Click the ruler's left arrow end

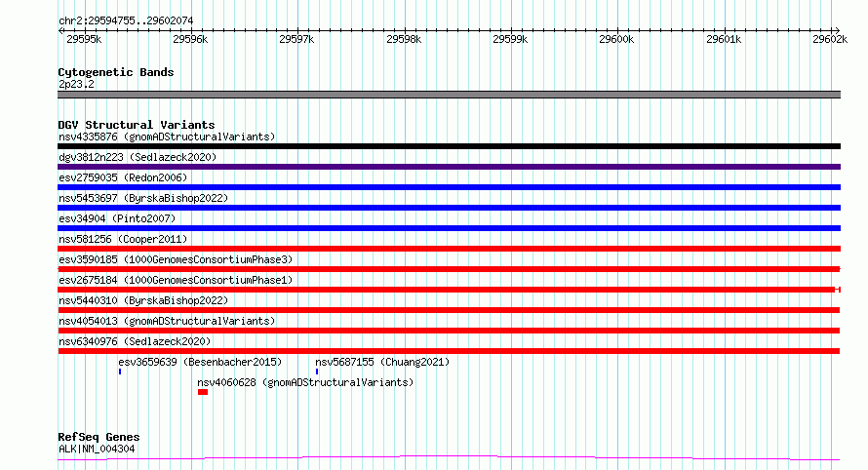(x=60, y=30)
